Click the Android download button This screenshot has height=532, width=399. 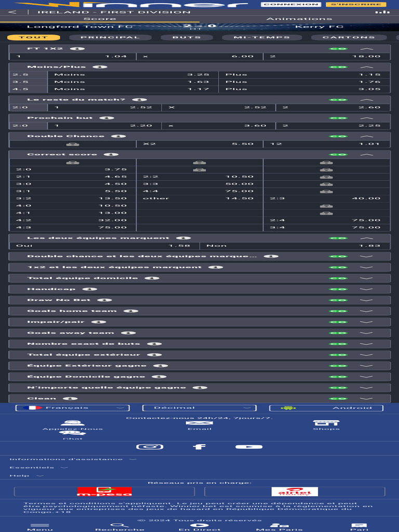click(x=326, y=408)
